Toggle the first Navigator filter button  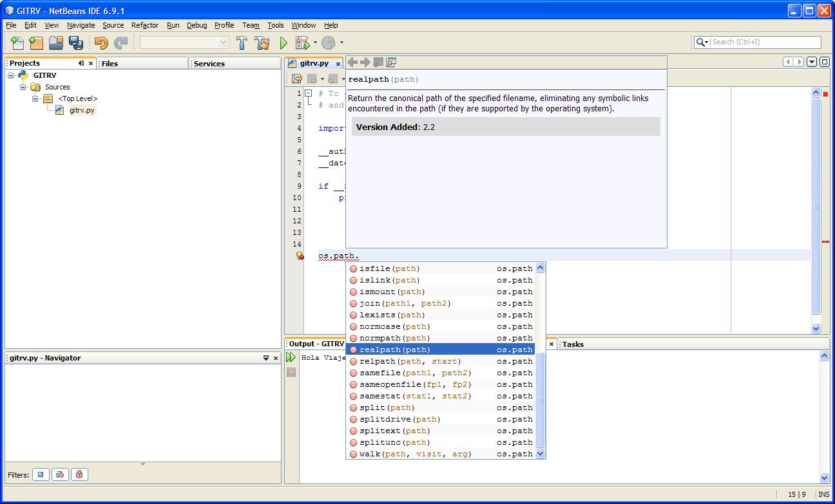pos(41,474)
